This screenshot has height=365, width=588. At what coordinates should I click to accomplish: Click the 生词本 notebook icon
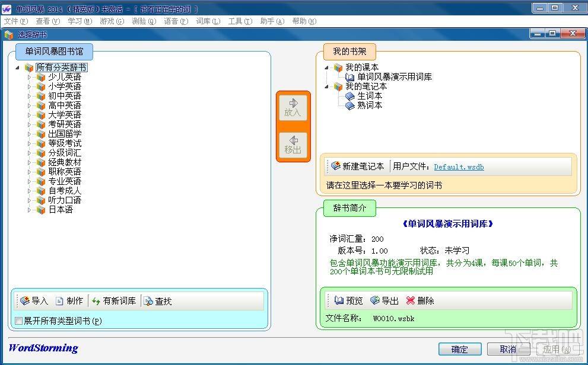(x=350, y=96)
